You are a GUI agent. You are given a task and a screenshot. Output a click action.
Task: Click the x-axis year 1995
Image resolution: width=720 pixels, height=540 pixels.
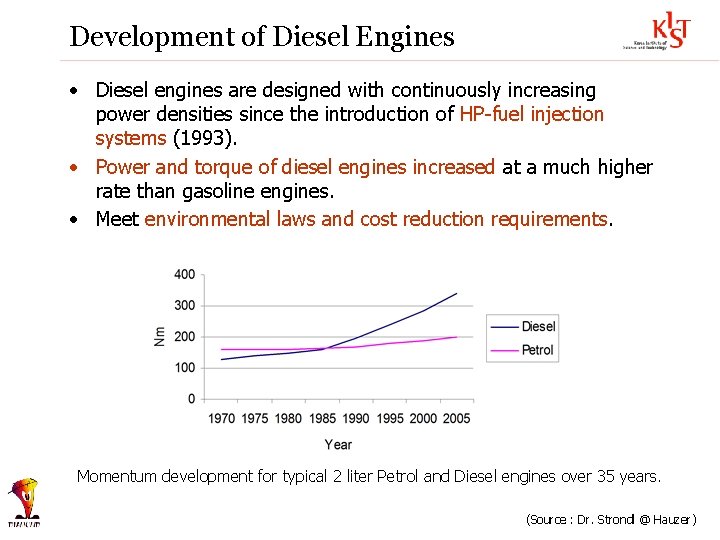click(x=390, y=419)
